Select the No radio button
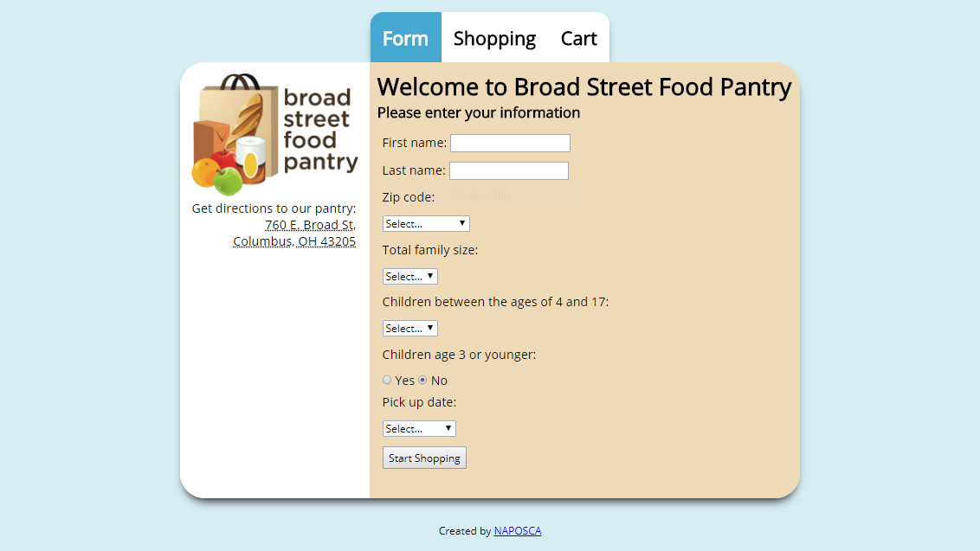The image size is (980, 551). [x=422, y=380]
